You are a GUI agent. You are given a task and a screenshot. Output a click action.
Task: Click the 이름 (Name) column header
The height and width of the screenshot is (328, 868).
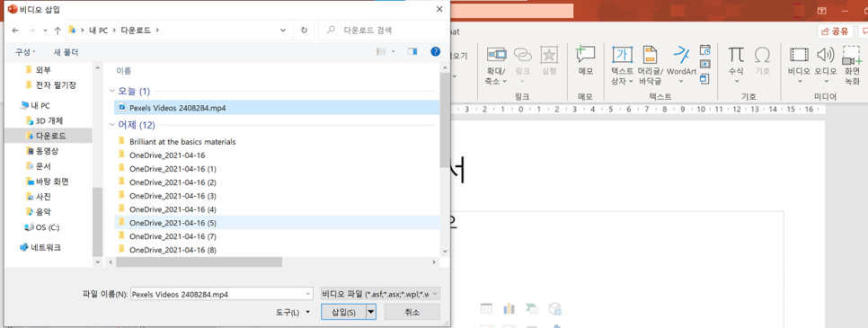(123, 71)
